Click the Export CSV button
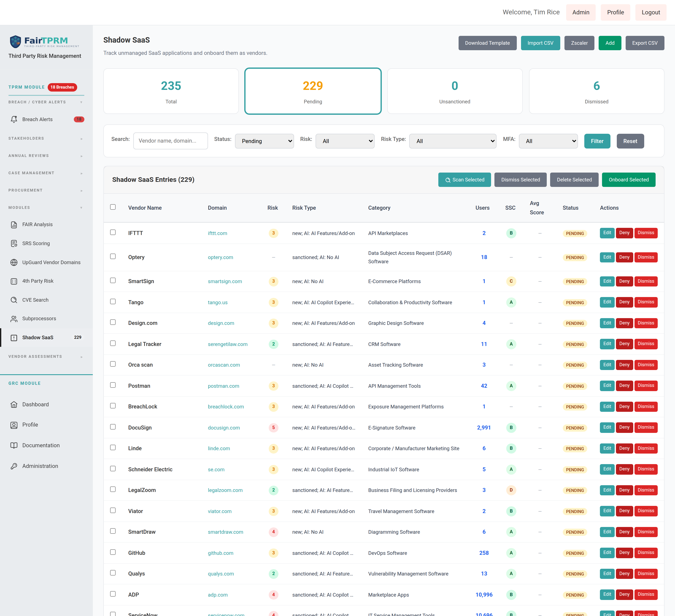 coord(645,43)
